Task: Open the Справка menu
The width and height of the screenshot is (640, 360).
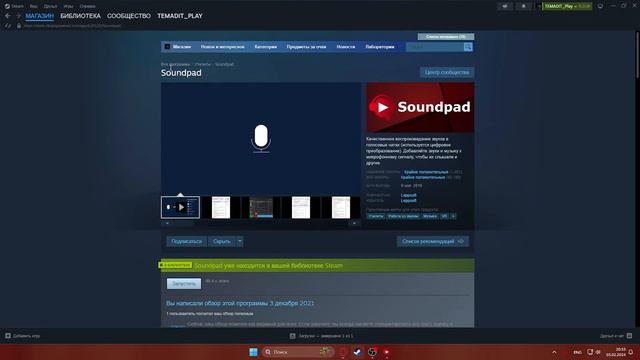Action: click(87, 6)
